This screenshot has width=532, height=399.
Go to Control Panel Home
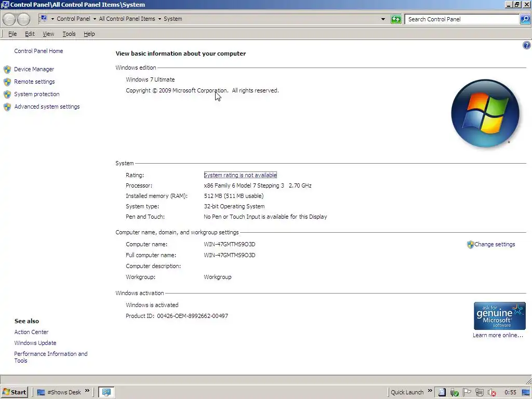pyautogui.click(x=38, y=51)
